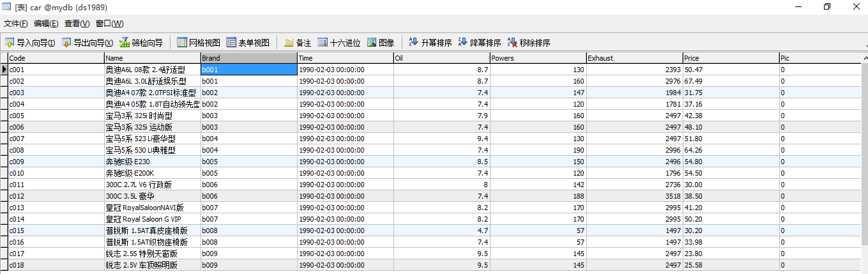Click the Powers column header

pyautogui.click(x=538, y=58)
